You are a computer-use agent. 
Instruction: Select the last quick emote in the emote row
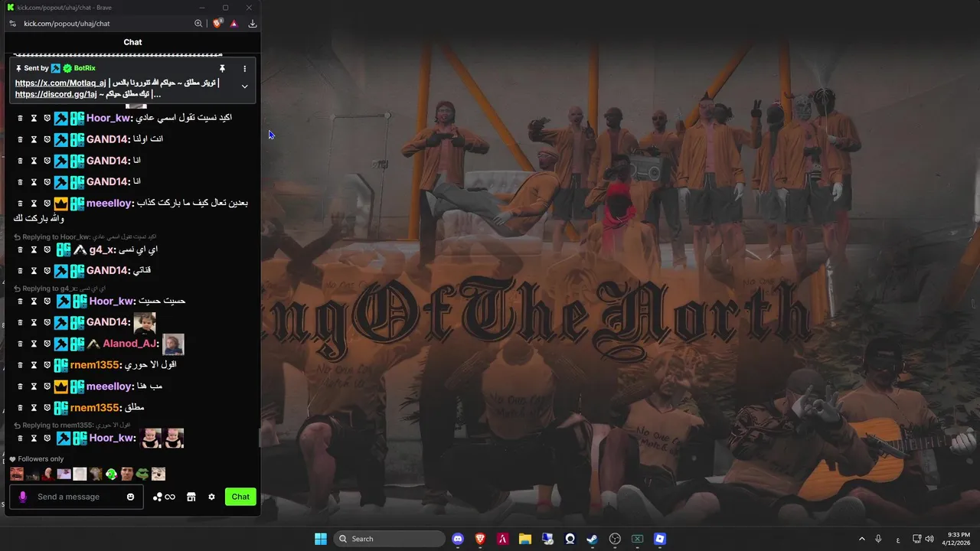click(158, 474)
